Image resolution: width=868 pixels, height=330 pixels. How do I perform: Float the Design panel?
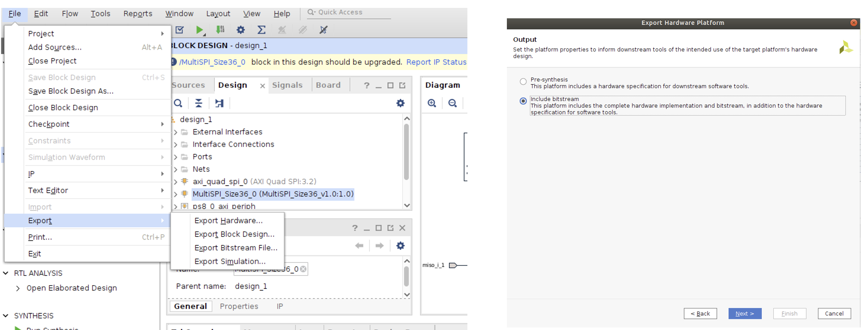tap(402, 85)
